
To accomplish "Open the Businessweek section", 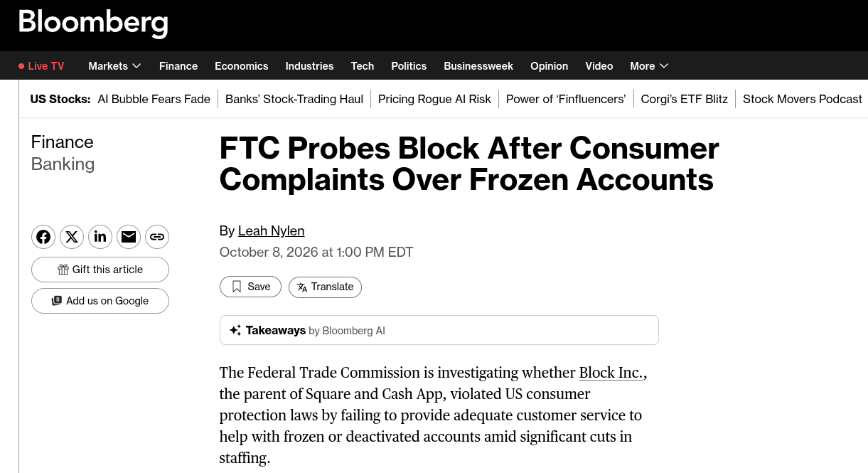I will click(478, 66).
